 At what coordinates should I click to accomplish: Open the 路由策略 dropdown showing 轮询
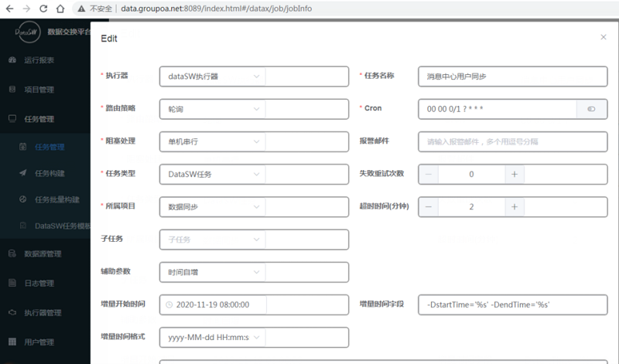coord(213,109)
